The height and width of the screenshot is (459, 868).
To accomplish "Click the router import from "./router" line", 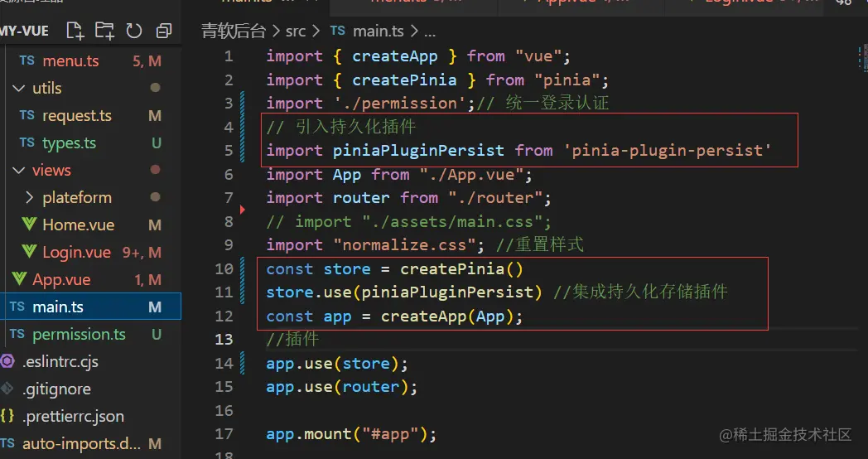I will click(x=408, y=198).
